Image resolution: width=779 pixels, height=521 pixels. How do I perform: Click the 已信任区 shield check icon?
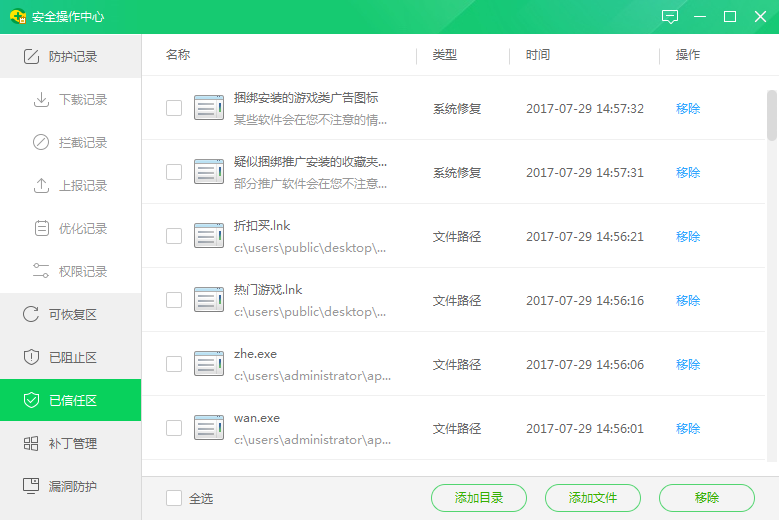31,400
